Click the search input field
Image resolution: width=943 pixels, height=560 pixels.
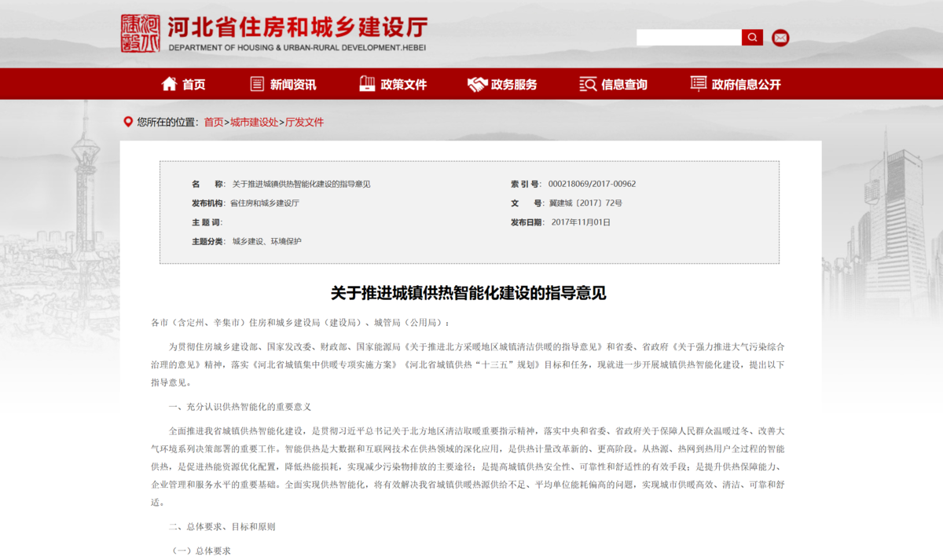688,37
